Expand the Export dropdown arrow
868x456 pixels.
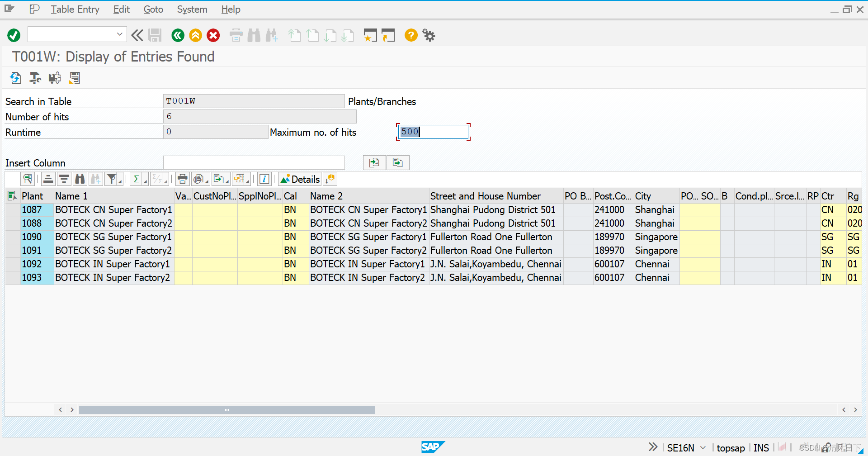(x=227, y=181)
